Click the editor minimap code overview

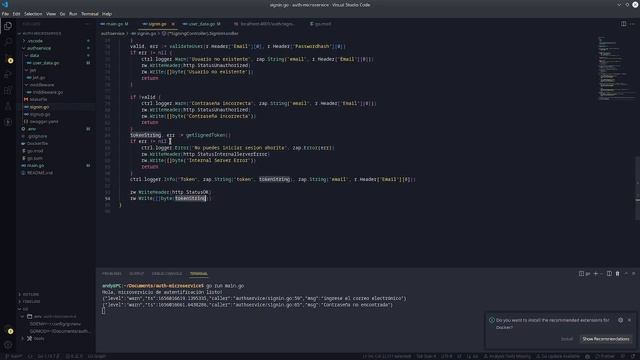coord(616,68)
